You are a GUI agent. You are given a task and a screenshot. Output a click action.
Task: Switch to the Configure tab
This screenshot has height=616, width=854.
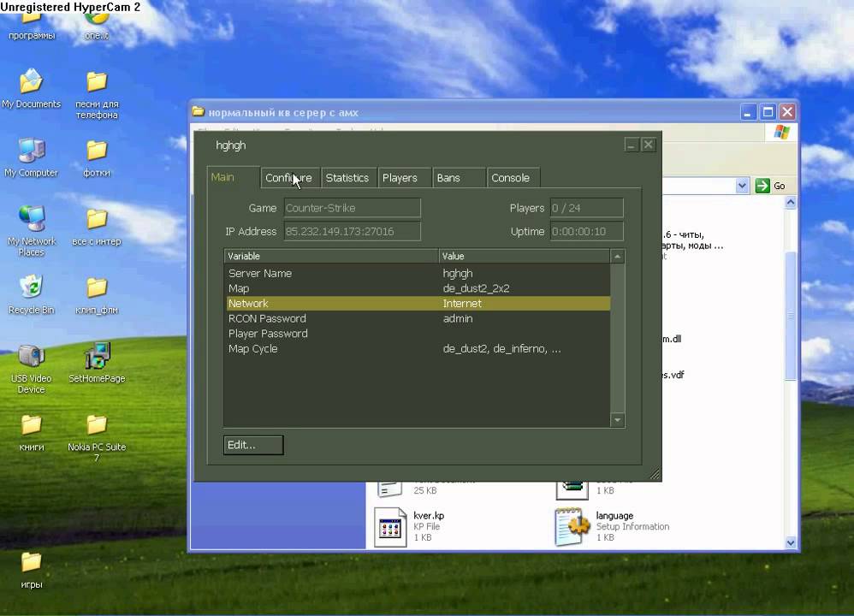(x=288, y=178)
